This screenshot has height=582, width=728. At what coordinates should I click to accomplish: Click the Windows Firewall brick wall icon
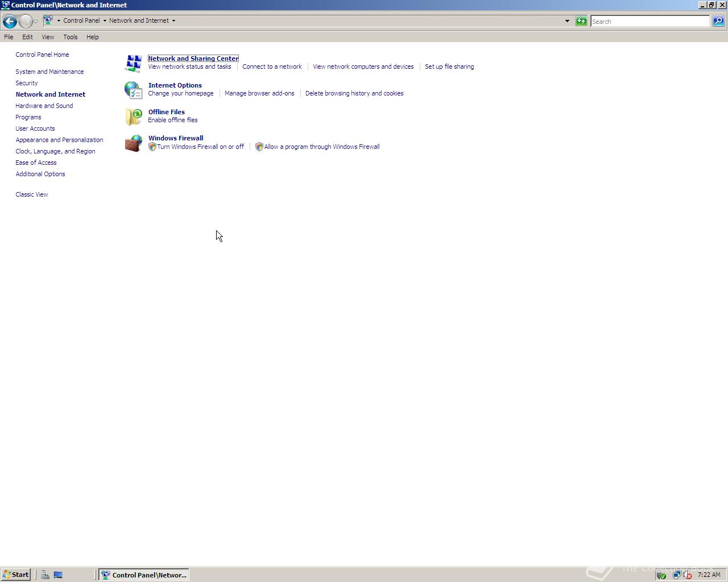pos(134,143)
